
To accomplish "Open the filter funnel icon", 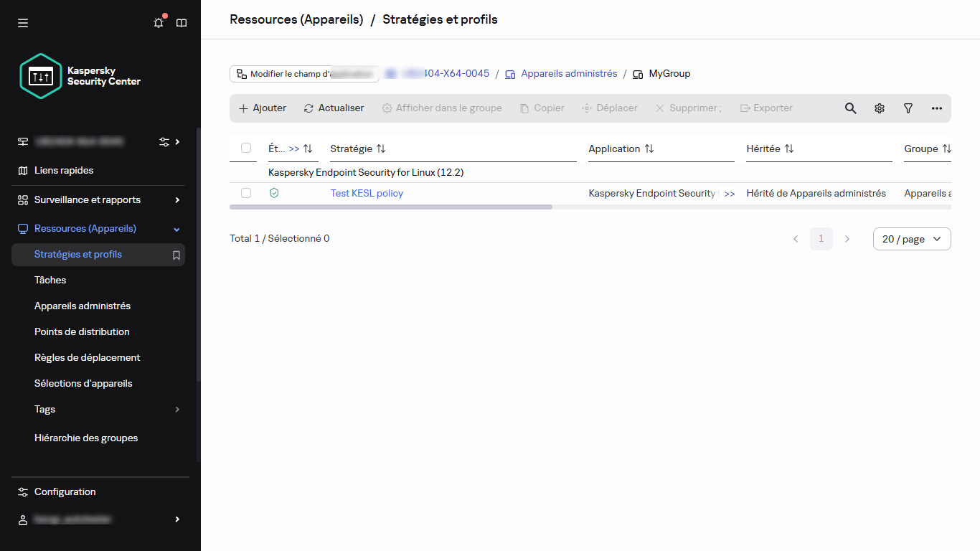I will click(x=908, y=108).
